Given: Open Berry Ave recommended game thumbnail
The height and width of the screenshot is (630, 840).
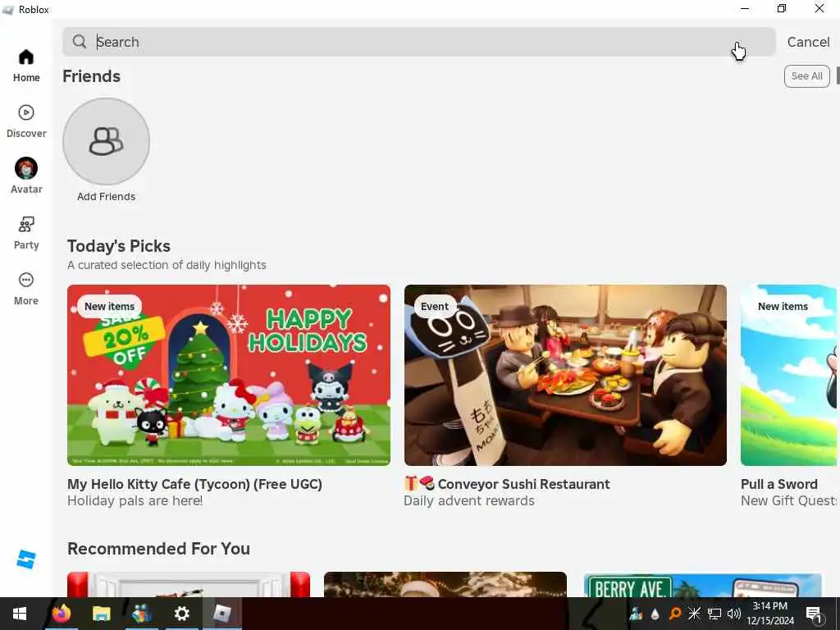Looking at the screenshot, I should pyautogui.click(x=702, y=585).
